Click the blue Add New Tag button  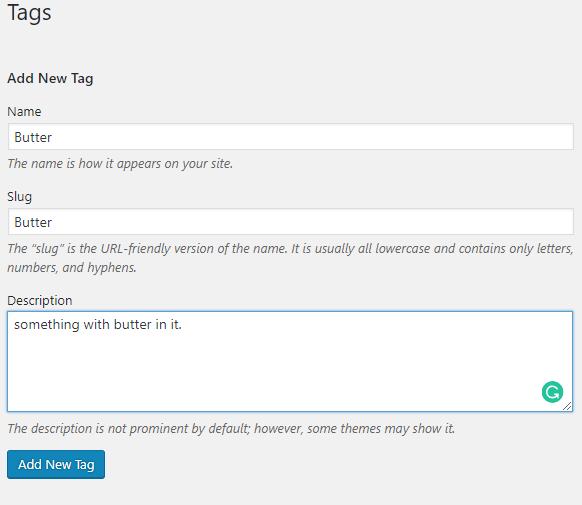click(56, 465)
